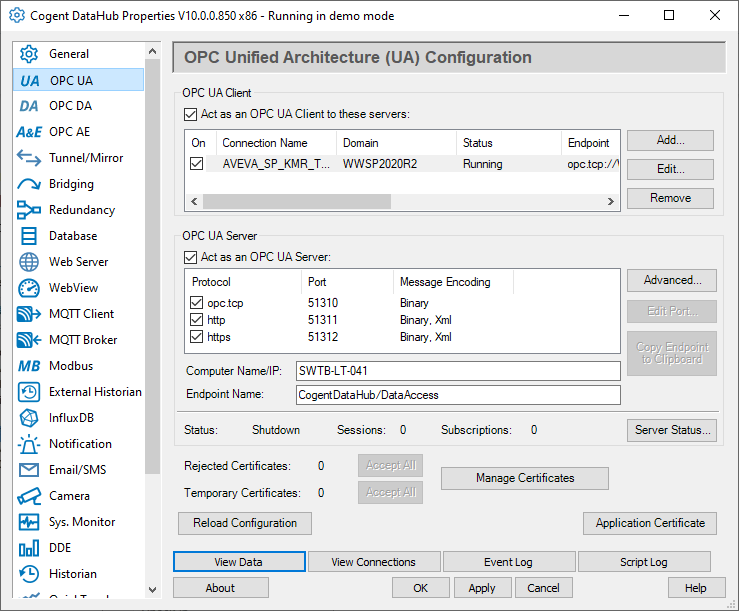The width and height of the screenshot is (739, 611).
Task: Open the A&E OPC AE icon
Action: (29, 132)
